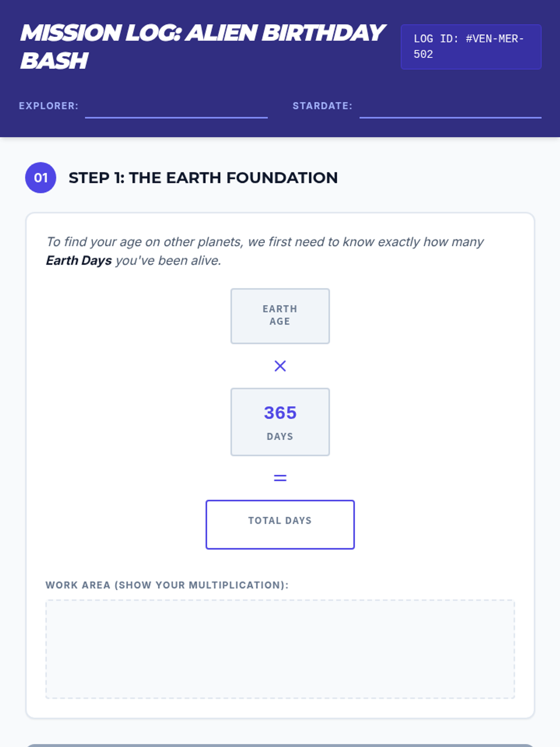Click the bold Earth Days text
Screen dimensions: 560x747
78,261
